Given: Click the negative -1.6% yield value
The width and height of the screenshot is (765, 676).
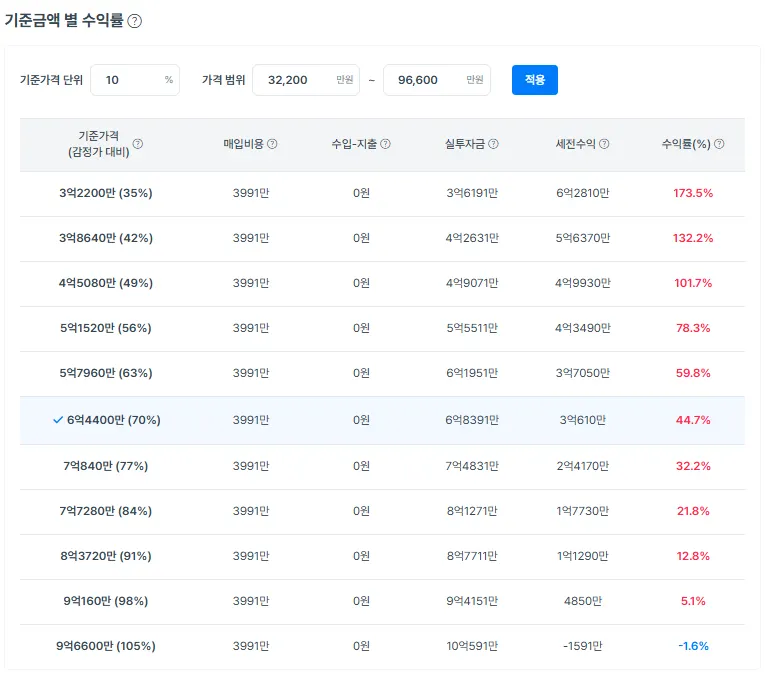Looking at the screenshot, I should point(693,646).
